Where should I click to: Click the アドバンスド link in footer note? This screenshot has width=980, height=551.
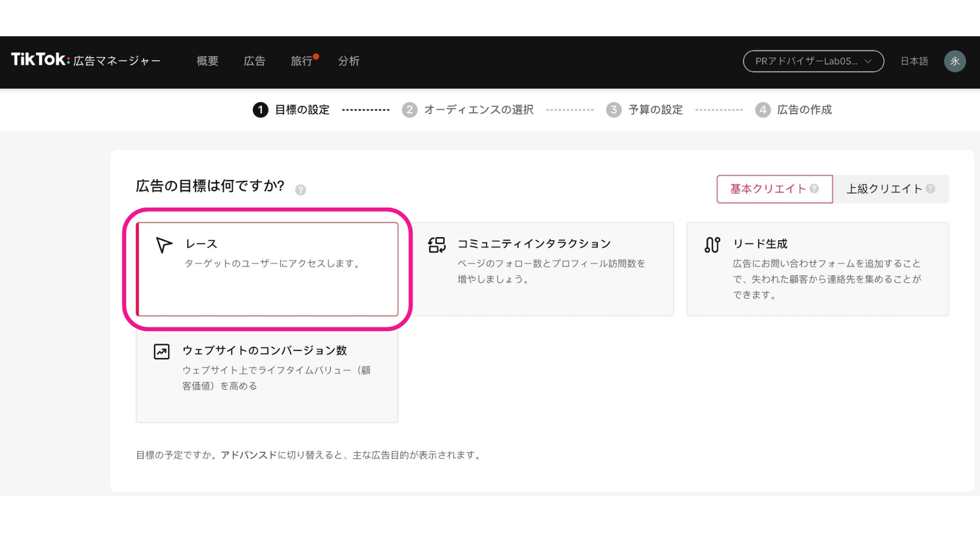[249, 455]
